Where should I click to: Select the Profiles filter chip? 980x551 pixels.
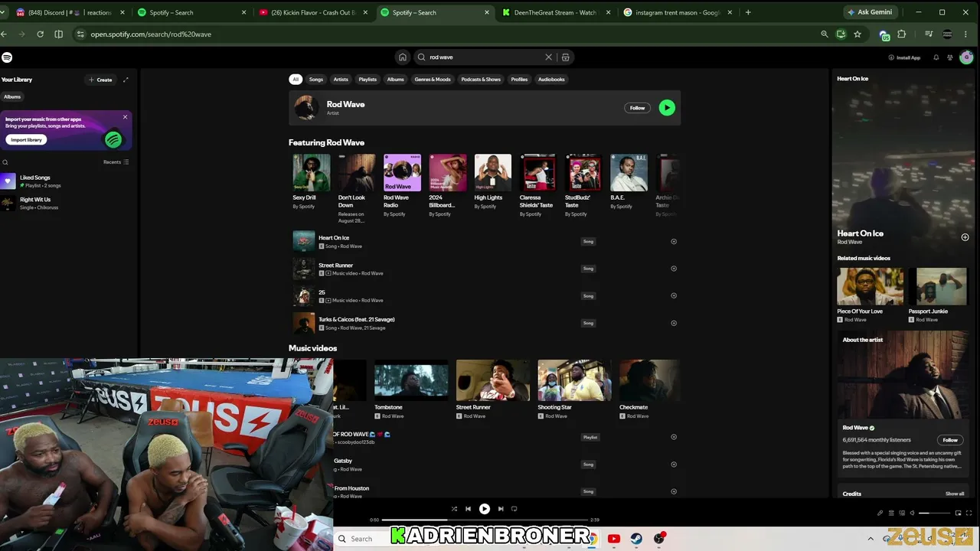click(x=519, y=80)
